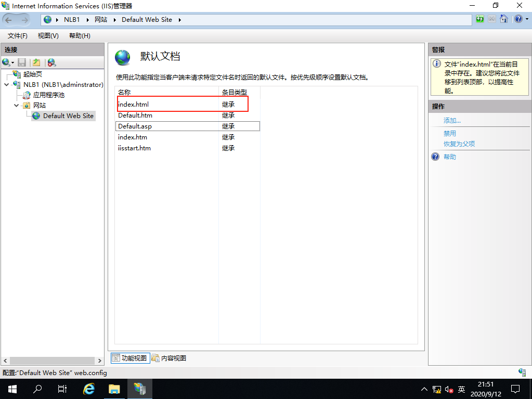The height and width of the screenshot is (399, 532).
Task: Click the globe icon in address bar
Action: coord(48,20)
